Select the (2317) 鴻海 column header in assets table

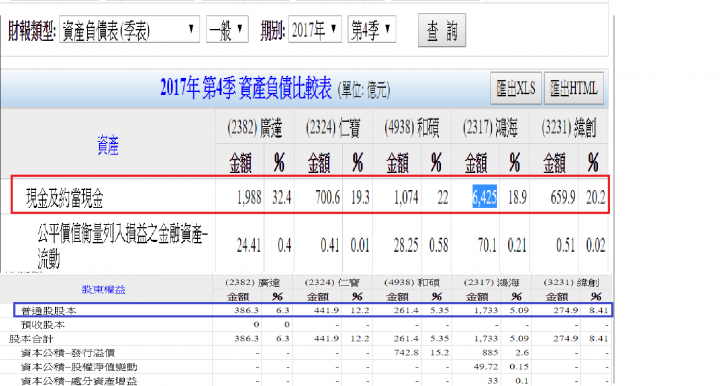pos(490,128)
